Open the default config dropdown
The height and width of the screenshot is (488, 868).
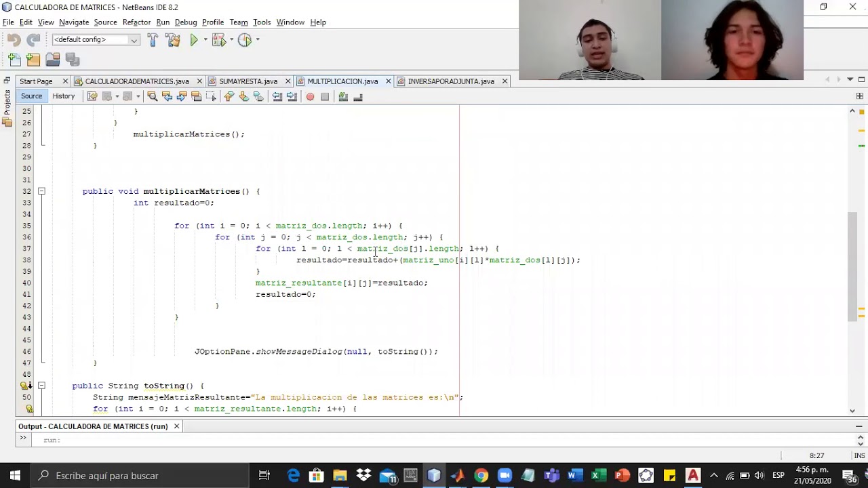(96, 40)
